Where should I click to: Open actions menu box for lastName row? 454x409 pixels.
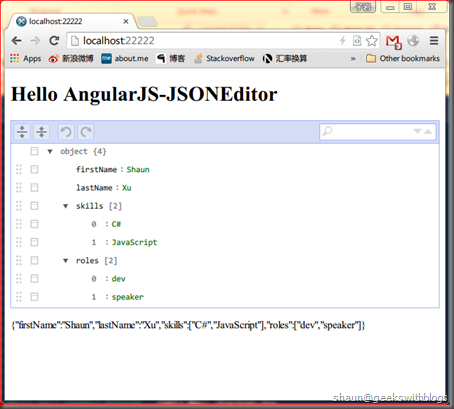point(34,188)
